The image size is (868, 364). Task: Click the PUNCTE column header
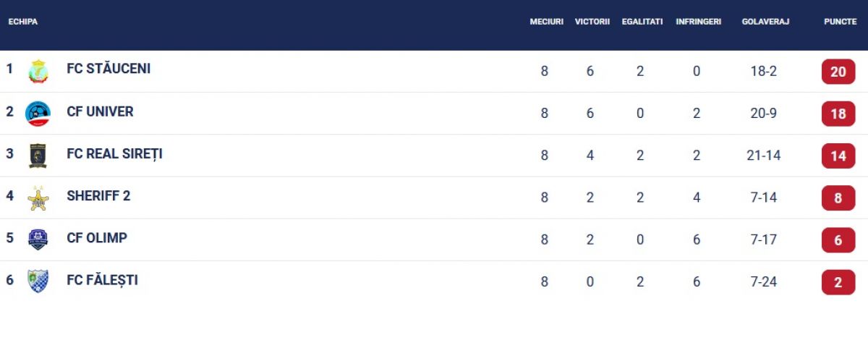[x=841, y=22]
